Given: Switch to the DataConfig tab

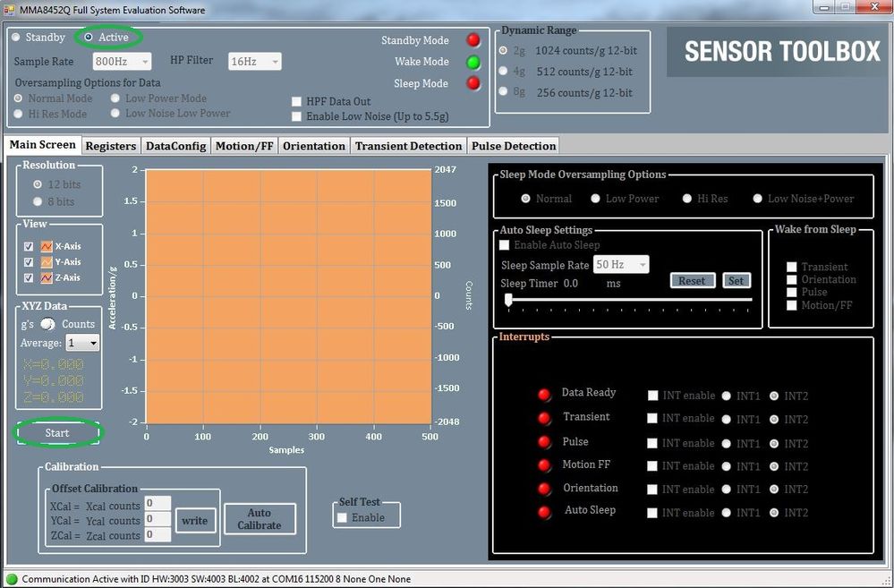Looking at the screenshot, I should tap(175, 146).
